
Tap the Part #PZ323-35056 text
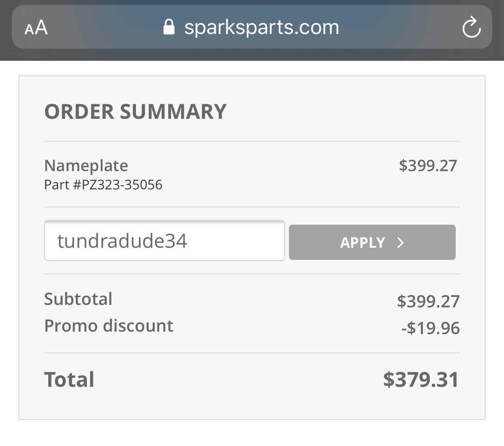(x=103, y=185)
